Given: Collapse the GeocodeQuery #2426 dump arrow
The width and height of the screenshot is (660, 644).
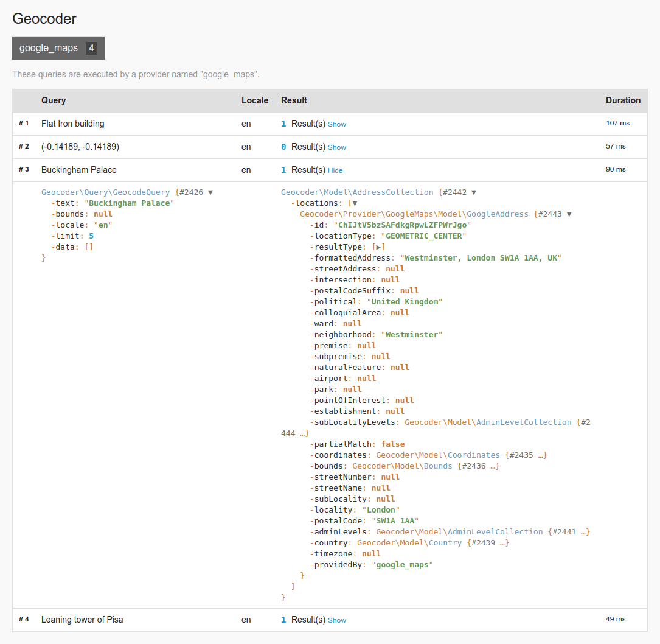Looking at the screenshot, I should click(x=210, y=192).
